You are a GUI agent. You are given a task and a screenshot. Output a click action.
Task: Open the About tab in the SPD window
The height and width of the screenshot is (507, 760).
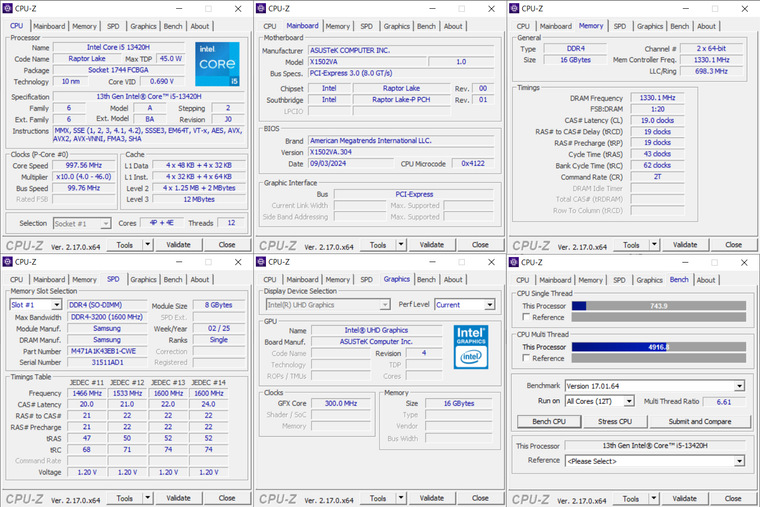click(x=200, y=280)
